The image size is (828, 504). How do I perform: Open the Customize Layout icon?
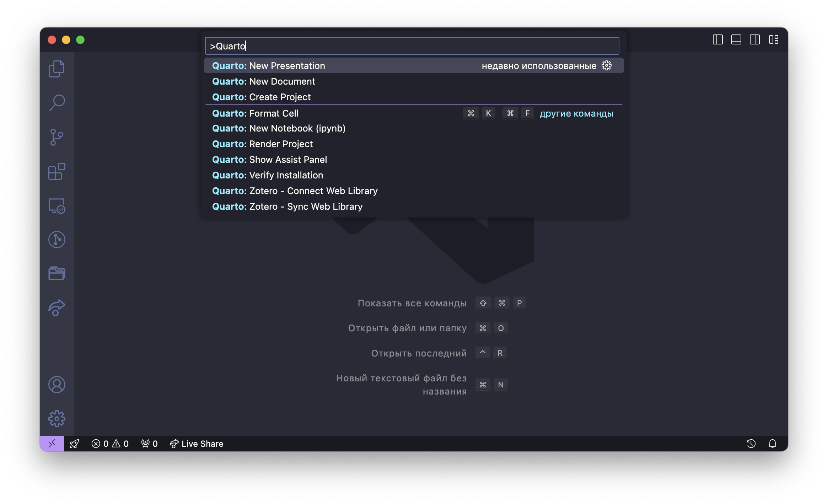click(x=774, y=39)
